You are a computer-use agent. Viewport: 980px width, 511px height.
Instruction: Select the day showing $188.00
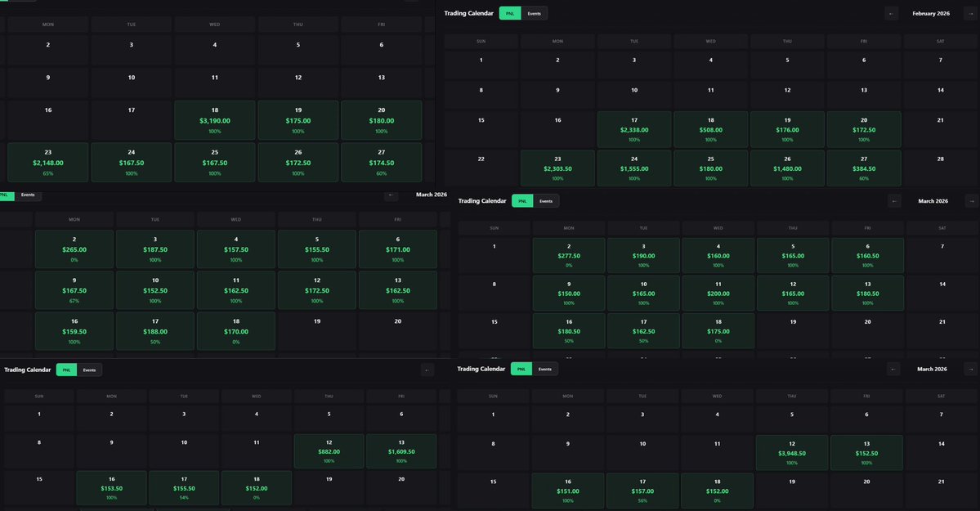(155, 331)
